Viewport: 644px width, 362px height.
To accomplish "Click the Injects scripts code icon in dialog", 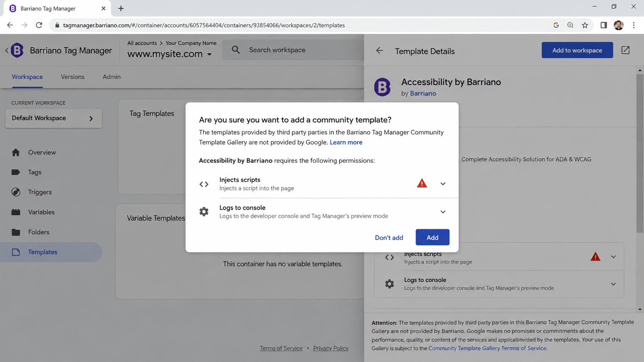I will [x=204, y=184].
